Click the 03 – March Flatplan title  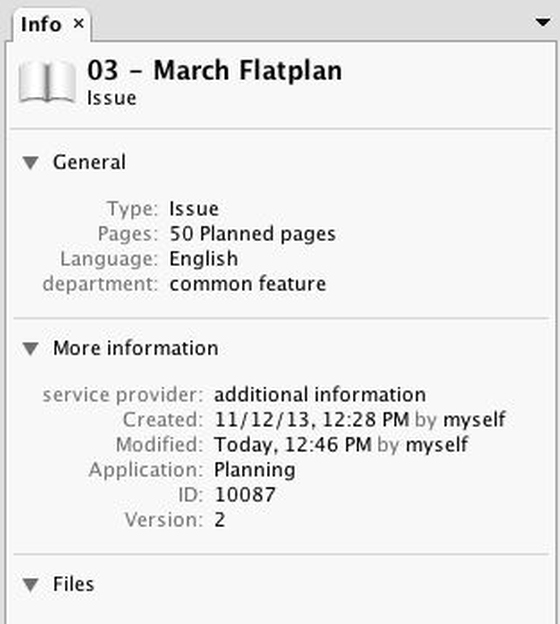215,70
